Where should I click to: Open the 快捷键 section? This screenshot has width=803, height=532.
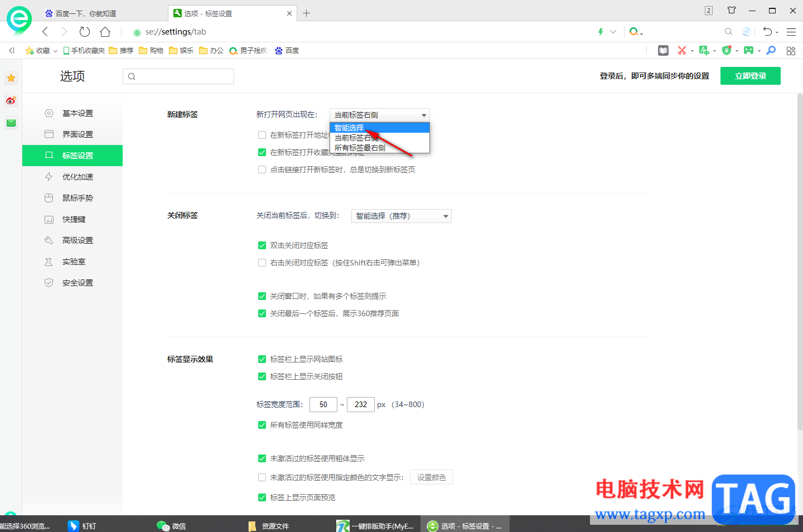click(x=72, y=219)
